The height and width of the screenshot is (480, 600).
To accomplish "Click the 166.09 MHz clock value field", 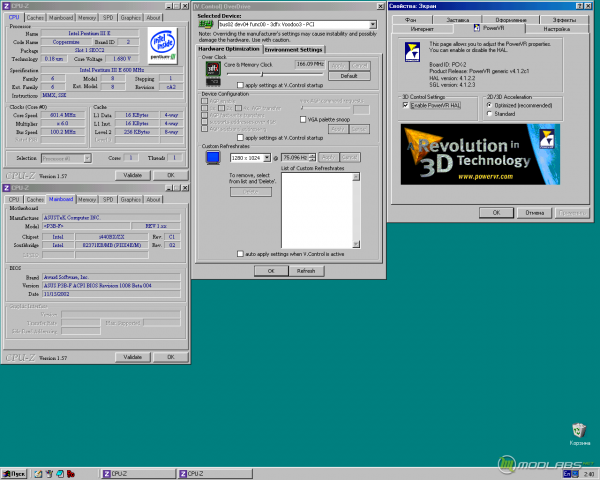I will click(x=310, y=64).
